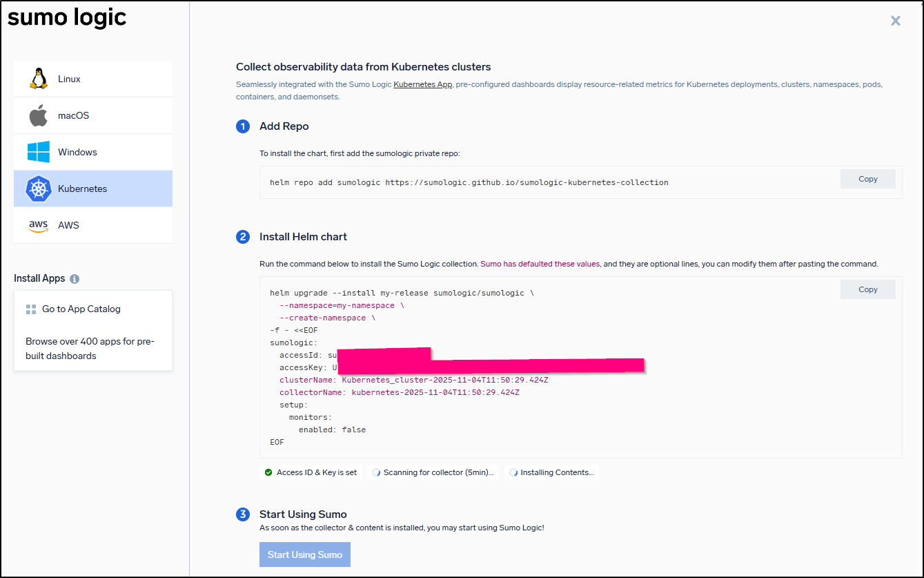Close the setup dialog with X
The height and width of the screenshot is (578, 924).
pos(895,21)
